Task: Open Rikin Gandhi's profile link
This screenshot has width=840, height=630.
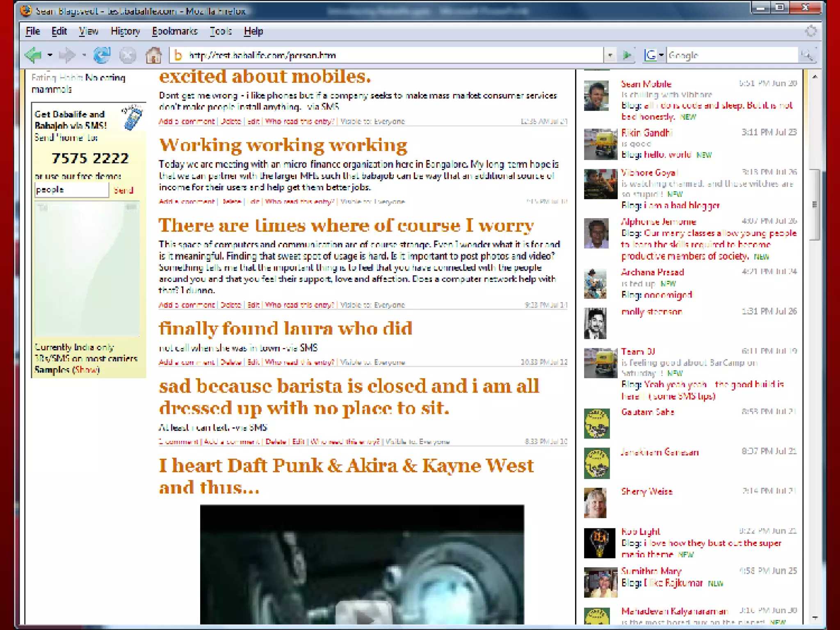Action: click(x=646, y=133)
